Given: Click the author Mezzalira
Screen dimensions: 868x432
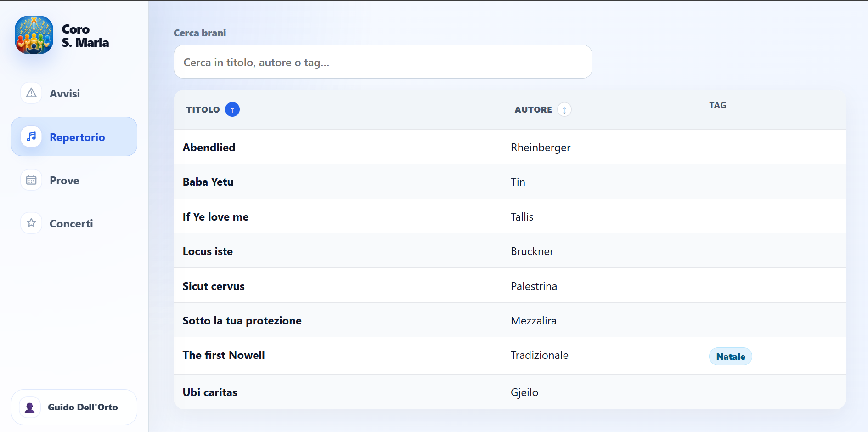Looking at the screenshot, I should click(x=534, y=321).
